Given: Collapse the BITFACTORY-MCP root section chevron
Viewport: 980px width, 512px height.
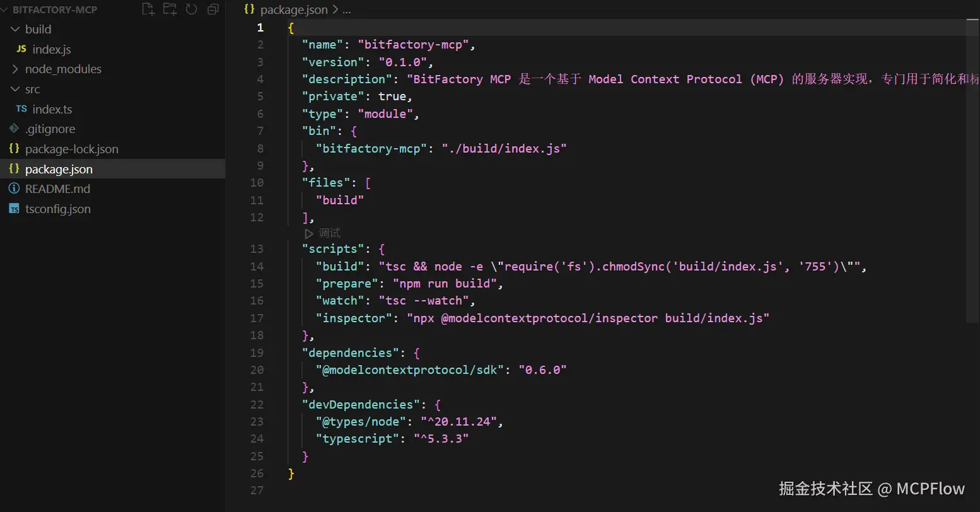Looking at the screenshot, I should pyautogui.click(x=6, y=9).
